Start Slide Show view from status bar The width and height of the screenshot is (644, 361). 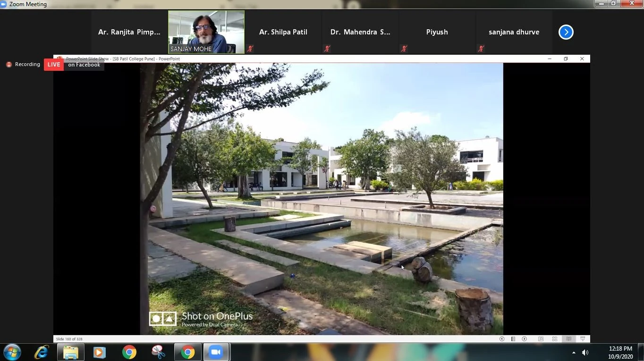pos(583,339)
